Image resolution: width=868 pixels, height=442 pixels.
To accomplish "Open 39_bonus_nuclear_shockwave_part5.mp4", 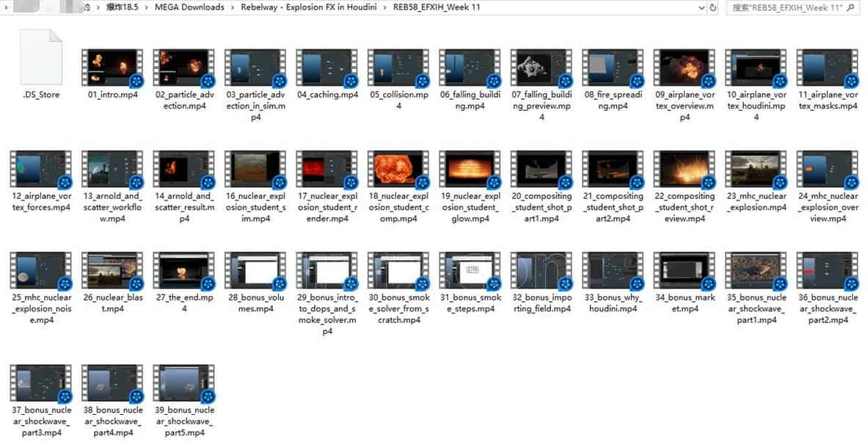I will (183, 383).
